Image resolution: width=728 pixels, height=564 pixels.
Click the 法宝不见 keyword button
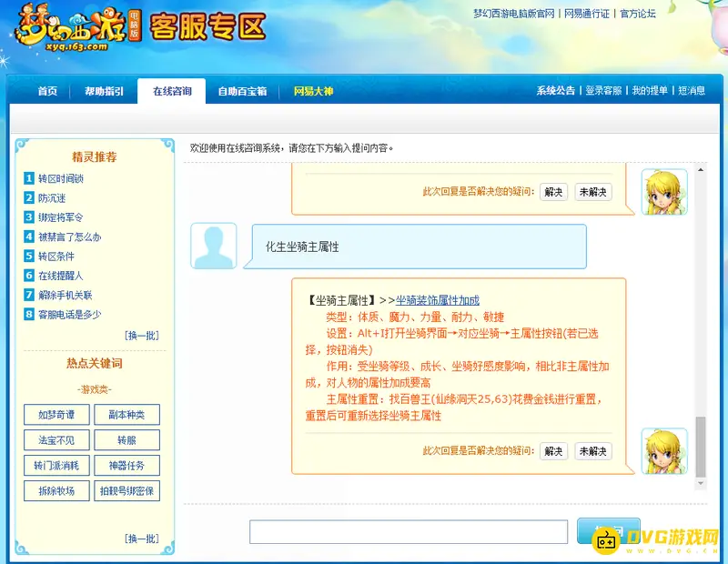click(x=56, y=440)
